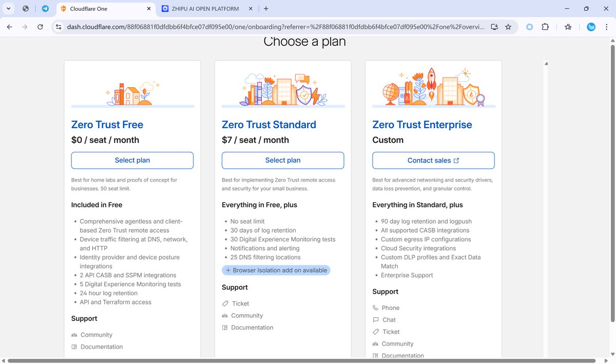Screen dimensions: 616x364
Task: Close the Cloudflare One tab
Action: tap(149, 9)
